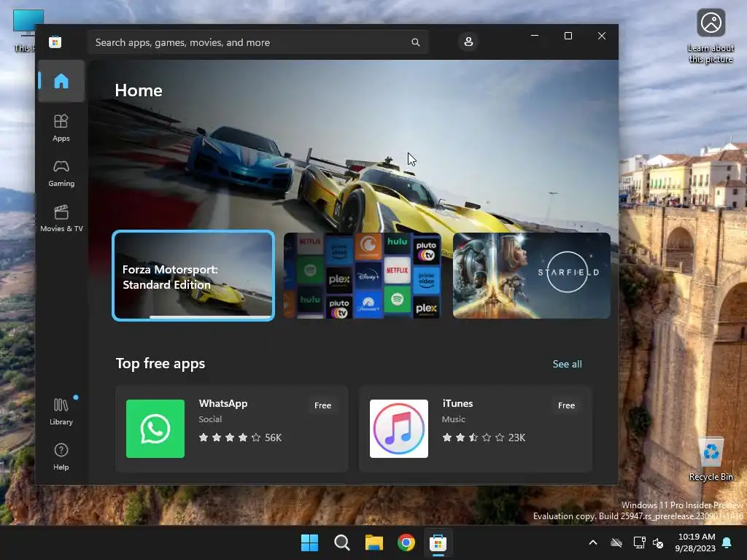747x560 pixels.
Task: Open the clock showing 10:19 AM
Action: 695,542
